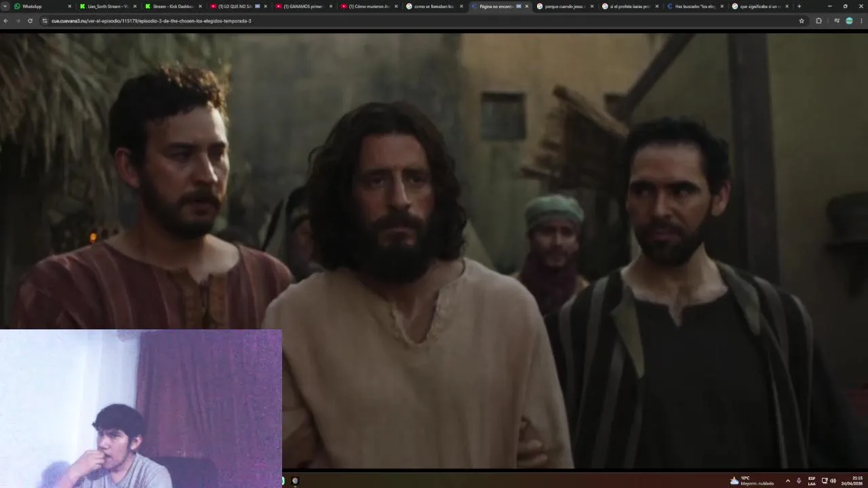
Task: Open the clock showing 21:15
Action: [x=852, y=481]
